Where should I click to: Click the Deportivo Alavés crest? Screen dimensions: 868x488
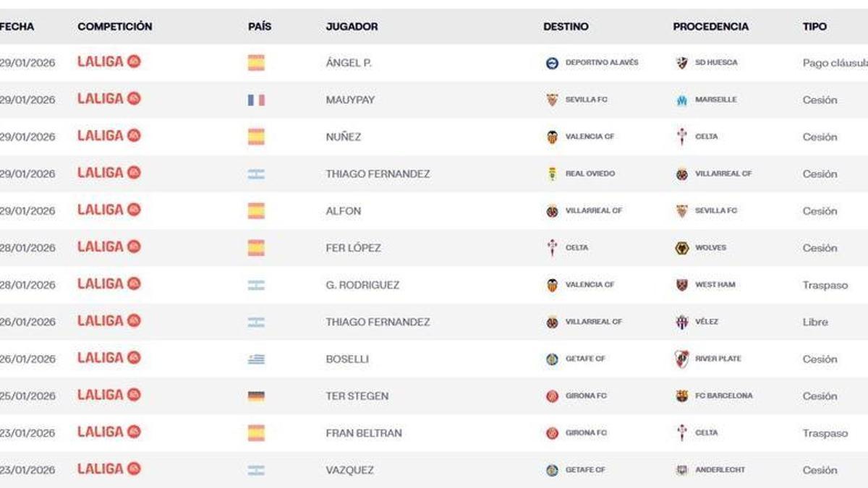click(x=551, y=62)
